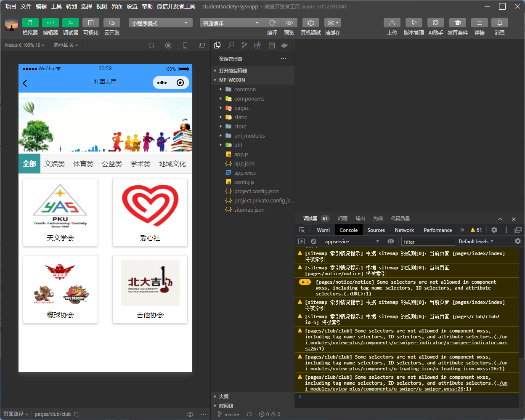The width and height of the screenshot is (525, 420).
Task: Open the messages bell icon
Action: coord(500,23)
